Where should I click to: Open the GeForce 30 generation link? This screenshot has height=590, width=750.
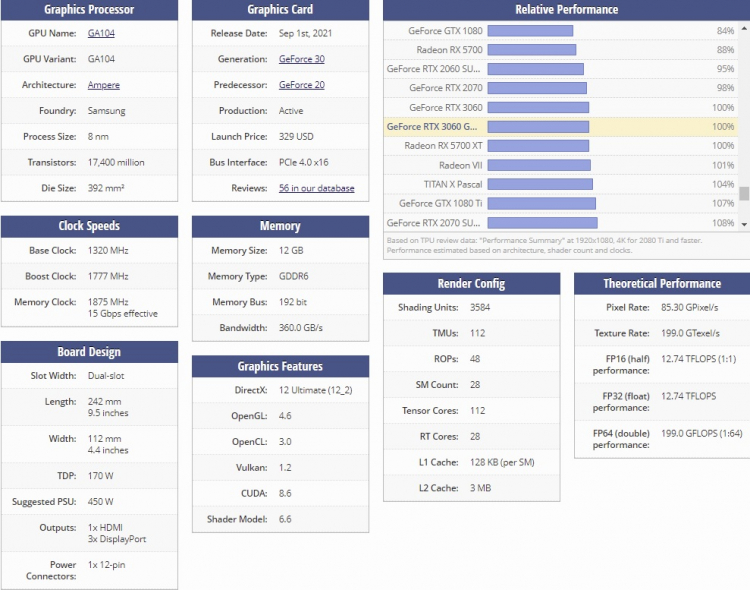tap(301, 59)
